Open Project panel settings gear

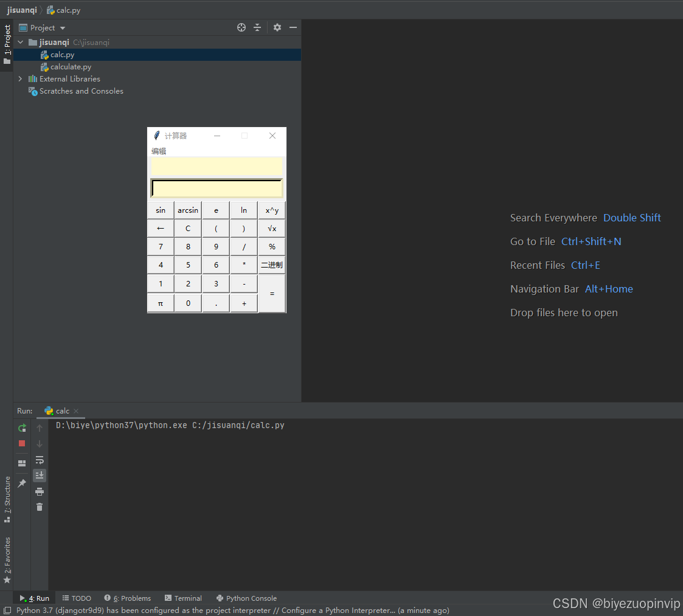[277, 27]
